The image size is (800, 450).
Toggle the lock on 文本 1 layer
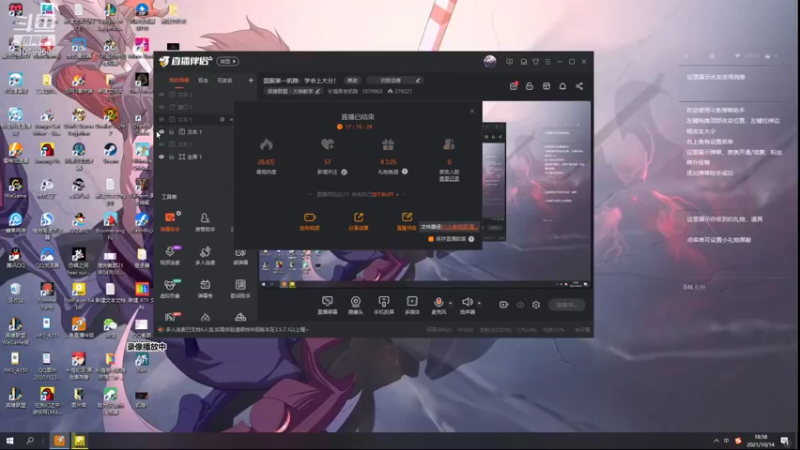pyautogui.click(x=171, y=132)
